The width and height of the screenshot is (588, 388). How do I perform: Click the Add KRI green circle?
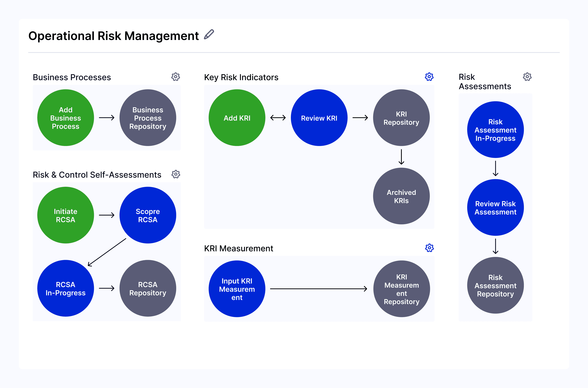pyautogui.click(x=237, y=118)
